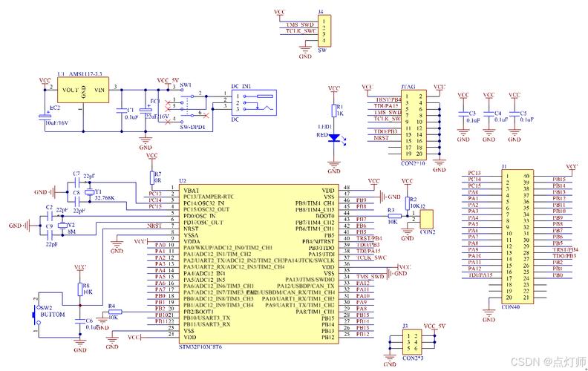Select resistor R8 10K reset pull-up
The height and width of the screenshot is (371, 588).
[x=80, y=289]
